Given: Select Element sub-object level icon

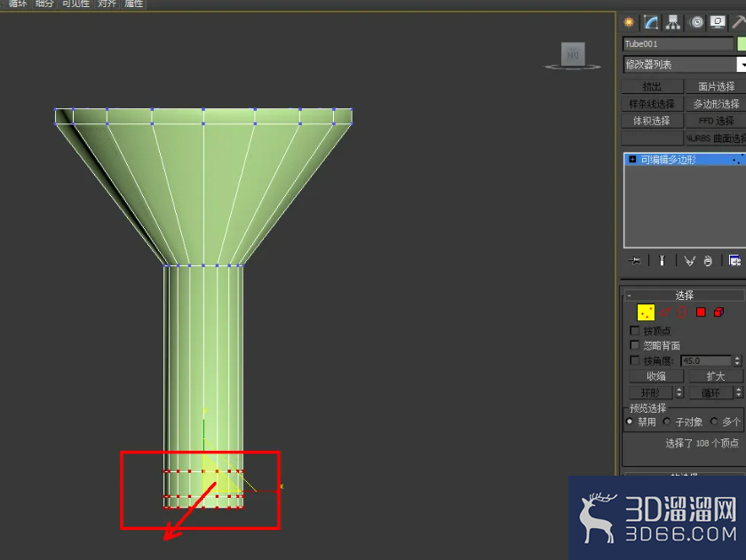Looking at the screenshot, I should [718, 312].
